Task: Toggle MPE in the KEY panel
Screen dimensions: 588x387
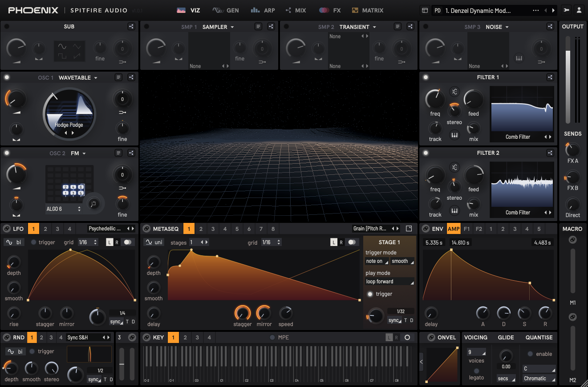Action: coord(272,338)
